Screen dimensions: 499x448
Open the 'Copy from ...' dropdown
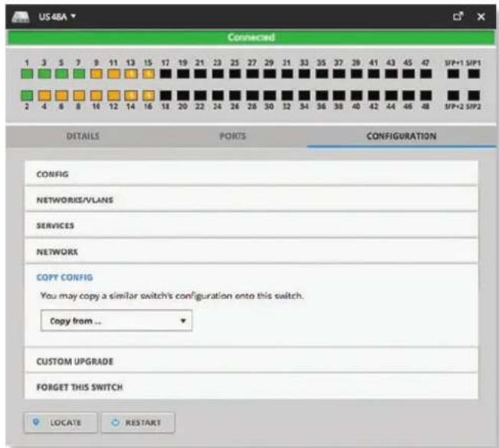coord(117,321)
